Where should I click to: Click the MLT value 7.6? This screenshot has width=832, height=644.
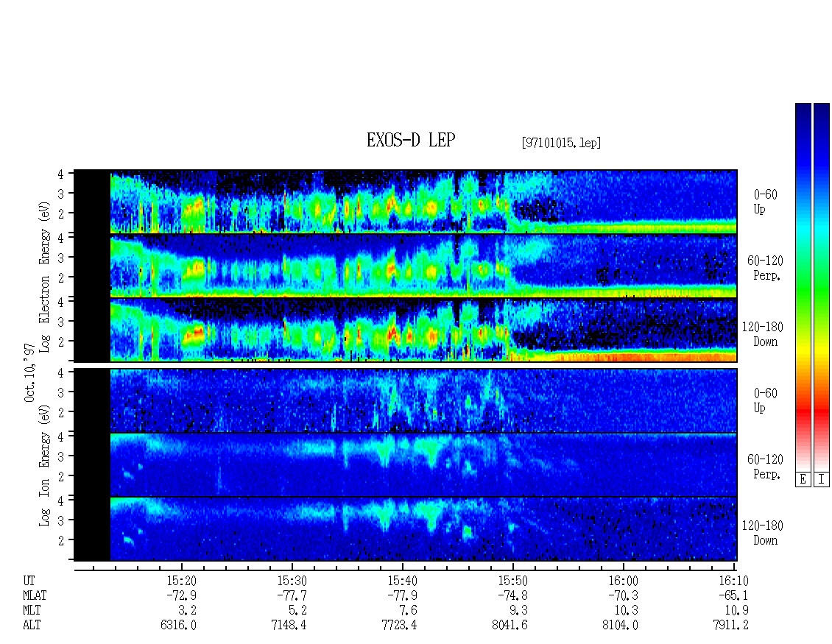[408, 611]
